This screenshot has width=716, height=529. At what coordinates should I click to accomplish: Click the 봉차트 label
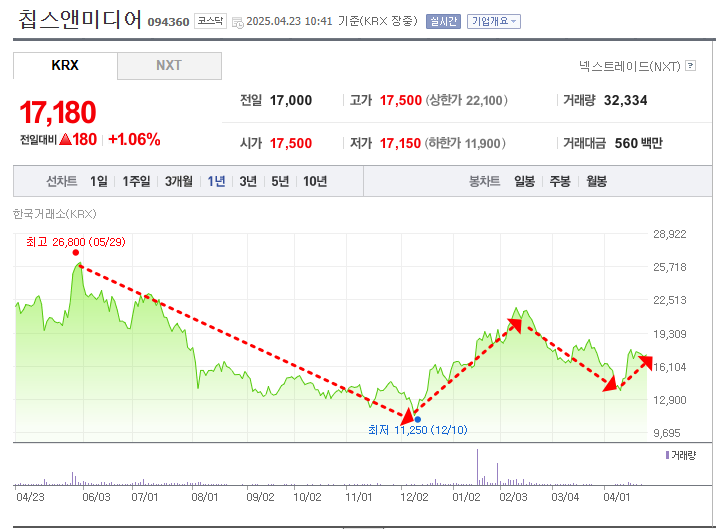point(484,181)
